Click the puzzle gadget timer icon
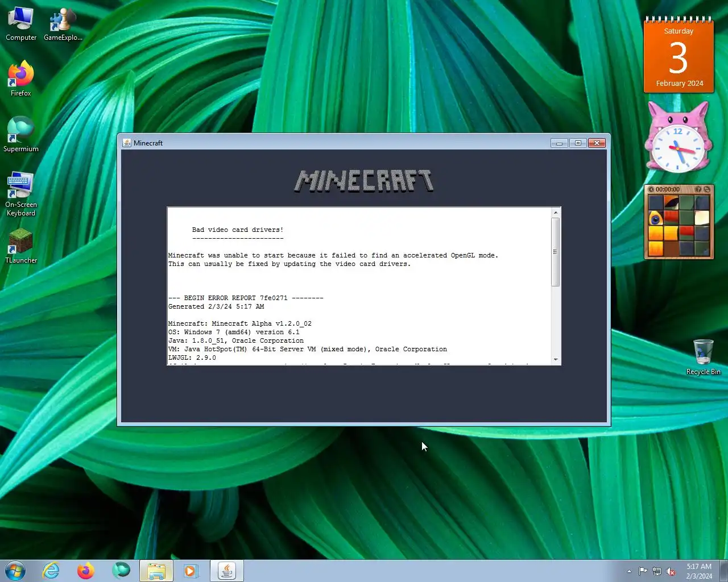This screenshot has height=582, width=728. click(x=651, y=189)
